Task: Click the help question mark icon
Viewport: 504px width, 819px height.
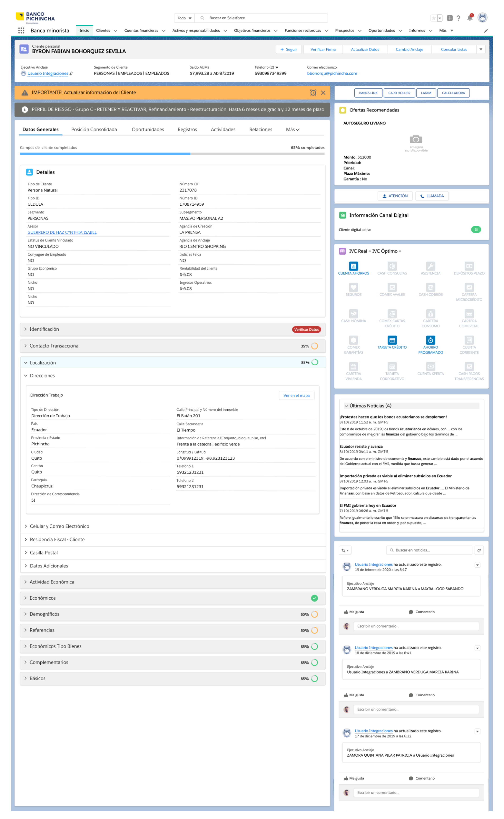Action: (x=459, y=18)
